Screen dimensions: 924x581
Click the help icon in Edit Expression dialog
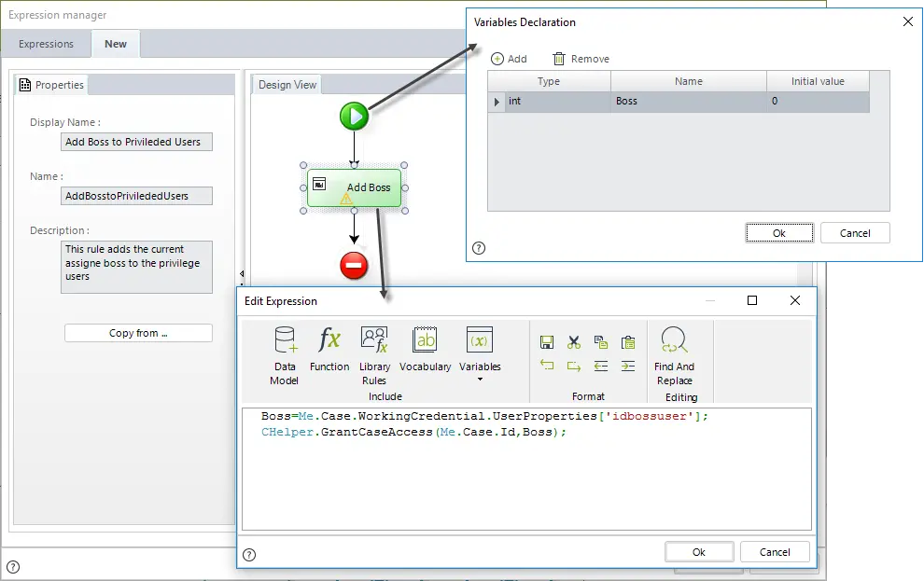[x=249, y=555]
